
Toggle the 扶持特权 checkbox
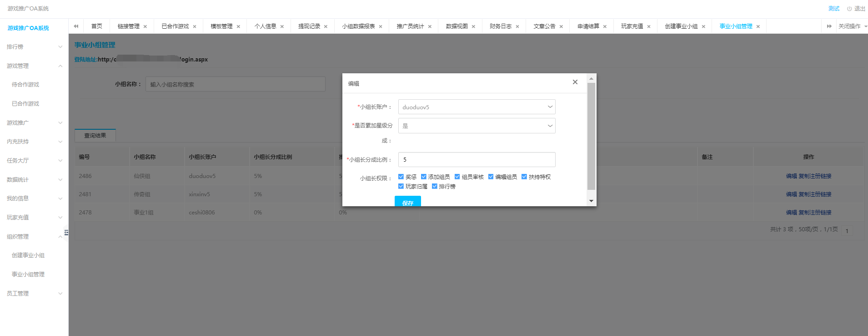tap(524, 177)
